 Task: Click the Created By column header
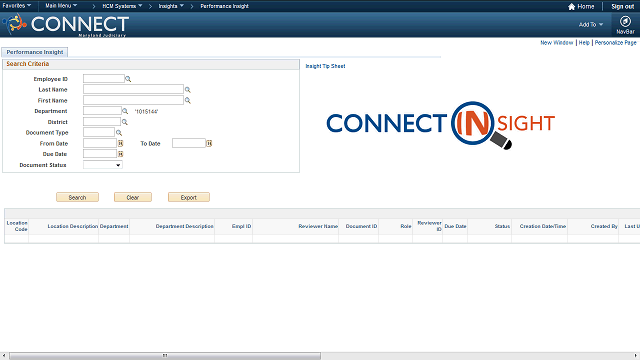(x=604, y=226)
